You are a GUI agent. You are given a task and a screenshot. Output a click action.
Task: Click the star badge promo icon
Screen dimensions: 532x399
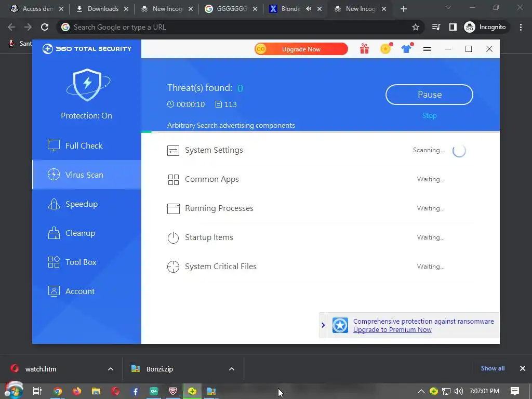coord(340,325)
